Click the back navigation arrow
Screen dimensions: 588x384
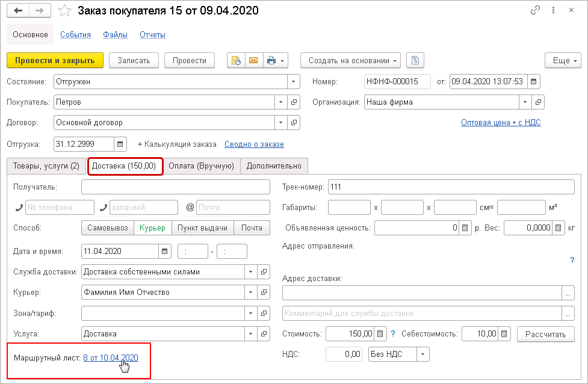click(x=18, y=11)
